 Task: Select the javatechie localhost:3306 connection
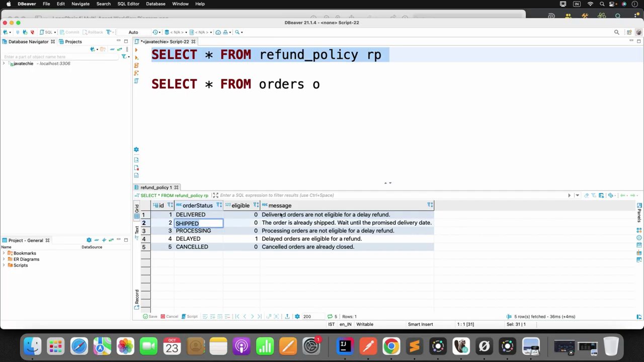tap(42, 64)
